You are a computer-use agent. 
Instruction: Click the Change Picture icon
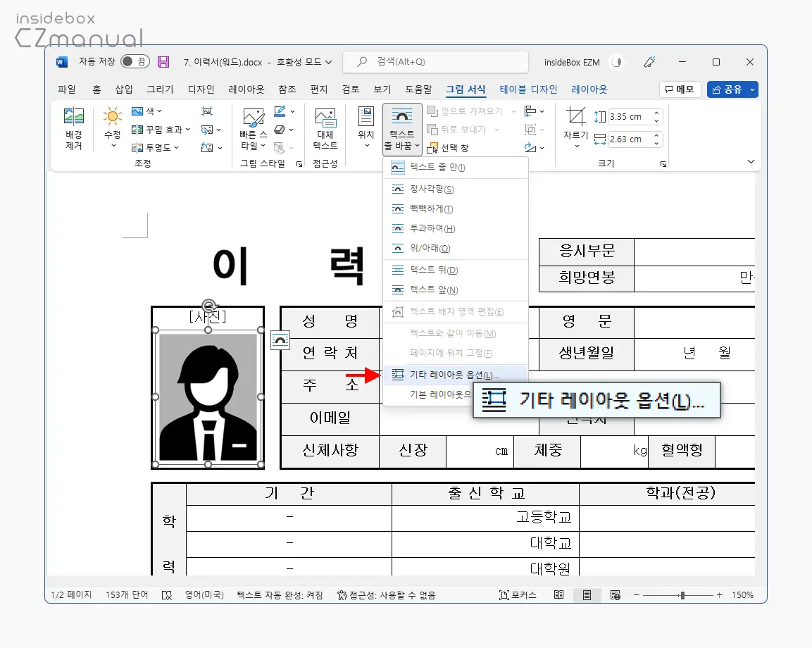[x=206, y=130]
